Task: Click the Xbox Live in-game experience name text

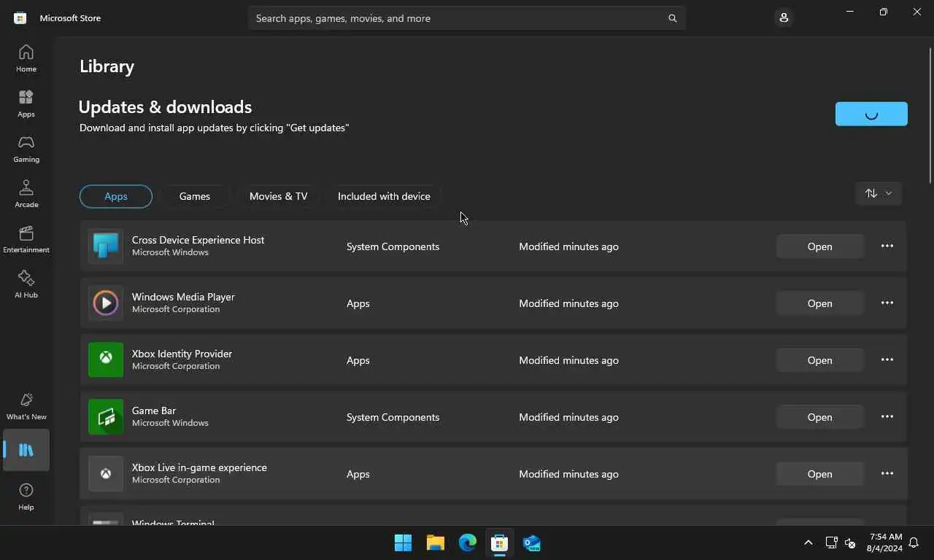Action: click(x=199, y=467)
